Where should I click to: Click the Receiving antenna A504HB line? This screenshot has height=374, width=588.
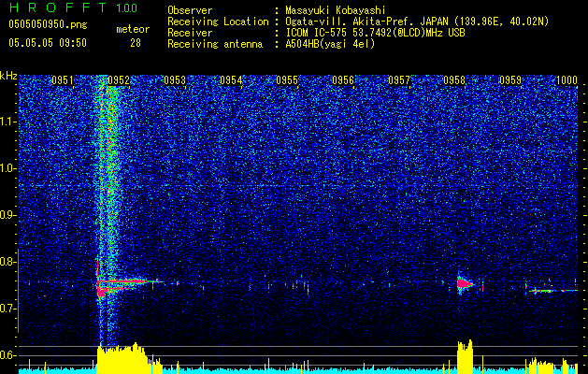point(271,44)
